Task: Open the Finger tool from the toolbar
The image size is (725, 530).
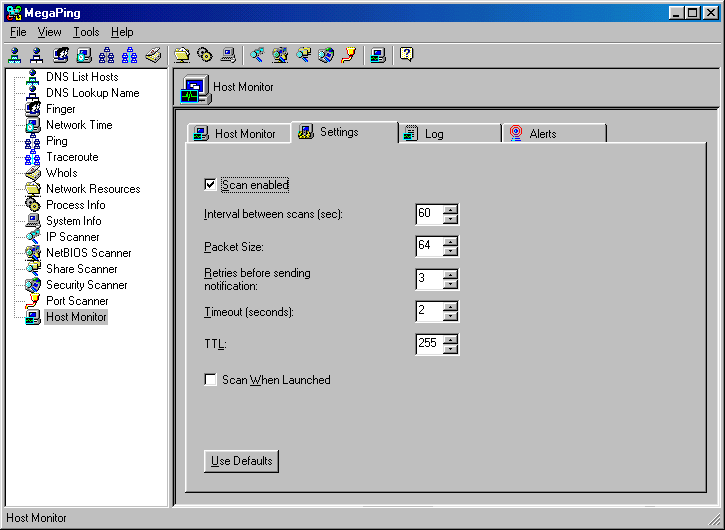Action: [61, 55]
